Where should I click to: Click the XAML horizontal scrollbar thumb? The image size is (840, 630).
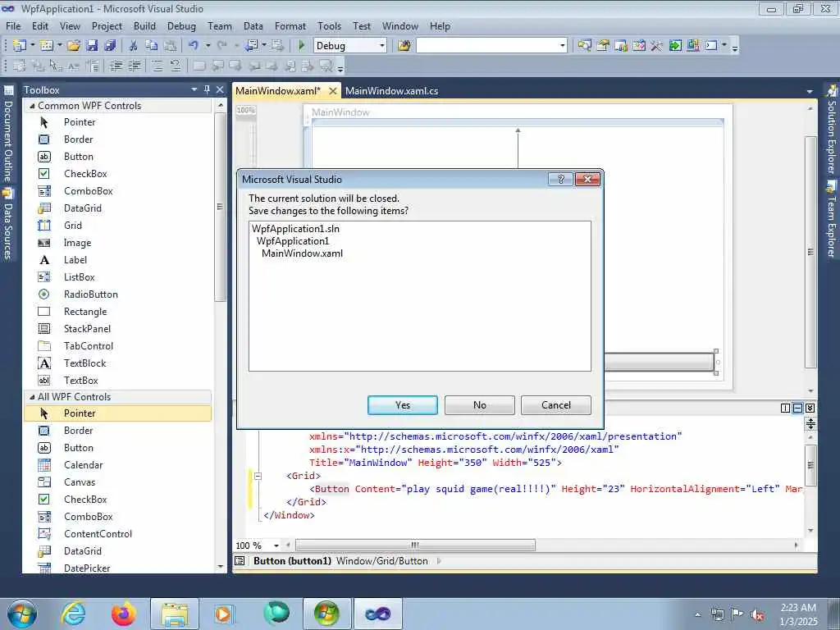415,546
